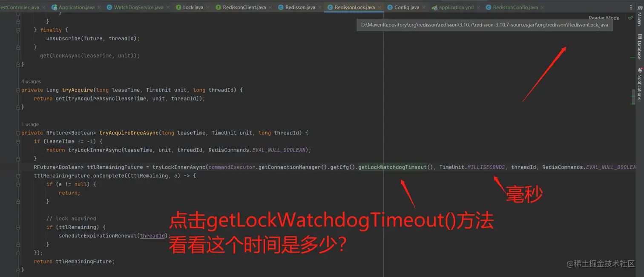Click the '4 usages' inlay hint

(31, 81)
